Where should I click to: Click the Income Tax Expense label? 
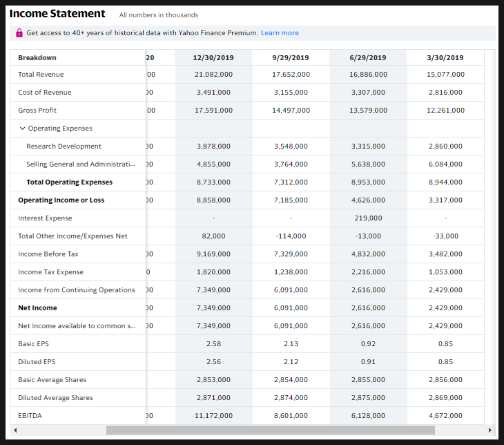coord(51,272)
